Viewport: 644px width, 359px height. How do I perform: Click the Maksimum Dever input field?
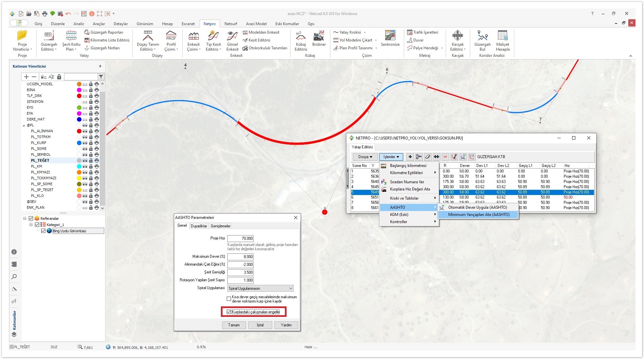tap(240, 257)
